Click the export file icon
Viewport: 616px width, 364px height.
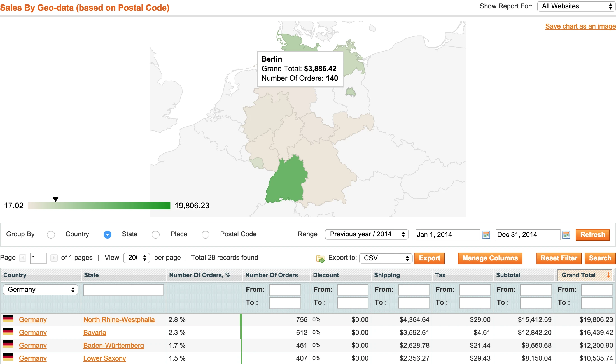click(320, 259)
